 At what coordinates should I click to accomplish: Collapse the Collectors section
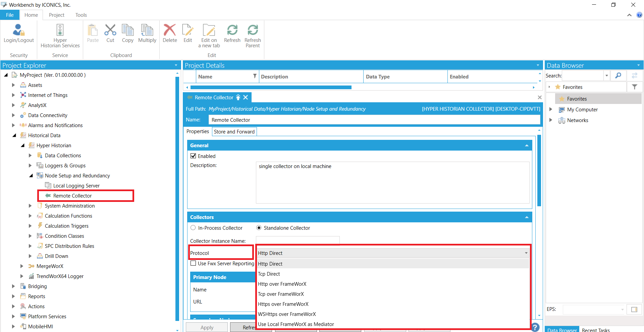[527, 217]
